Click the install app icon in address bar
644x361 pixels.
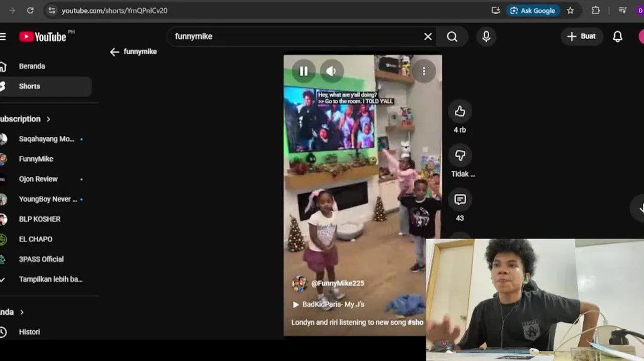496,11
